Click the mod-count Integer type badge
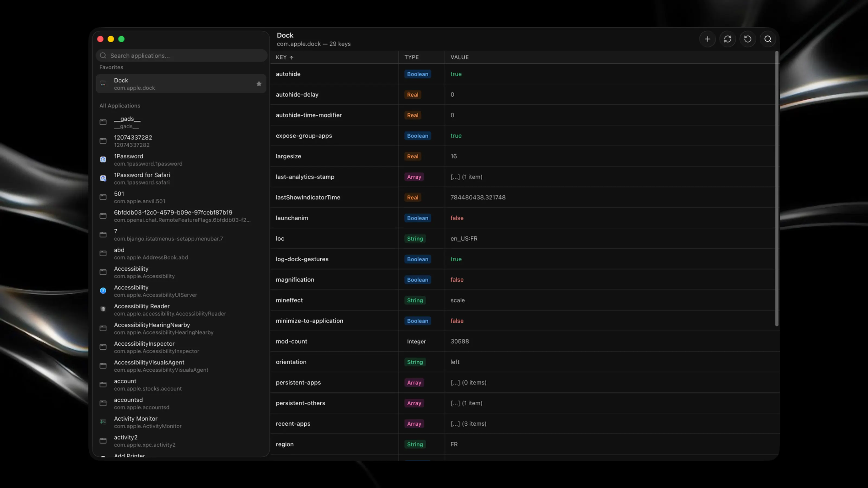This screenshot has height=488, width=868. click(416, 342)
